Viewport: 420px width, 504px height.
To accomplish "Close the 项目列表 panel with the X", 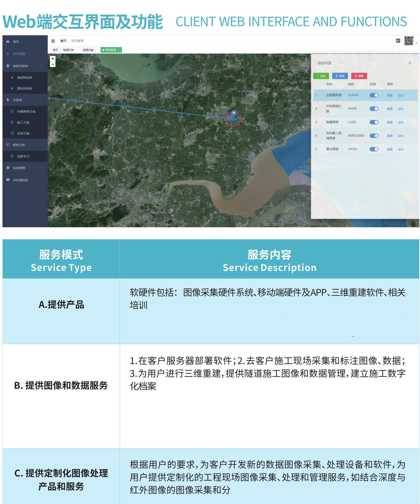I will (x=410, y=63).
